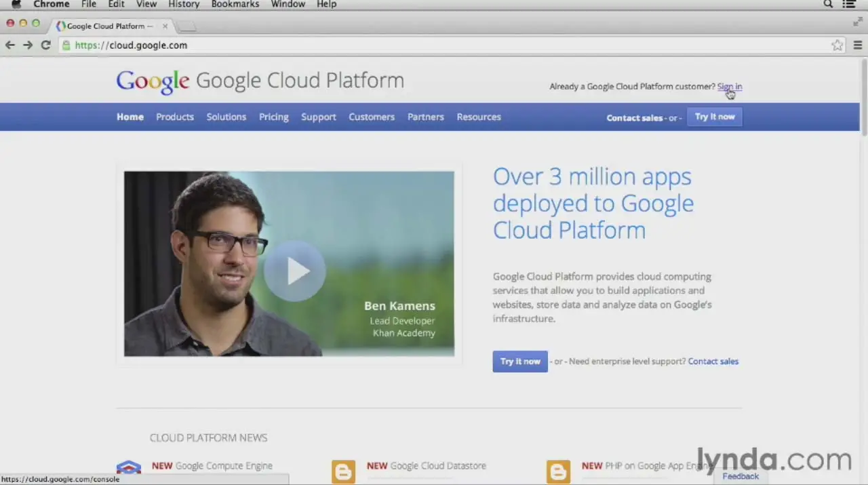Screen dimensions: 868x485
Task: Click Contact sales in the blue navbar
Action: click(635, 117)
